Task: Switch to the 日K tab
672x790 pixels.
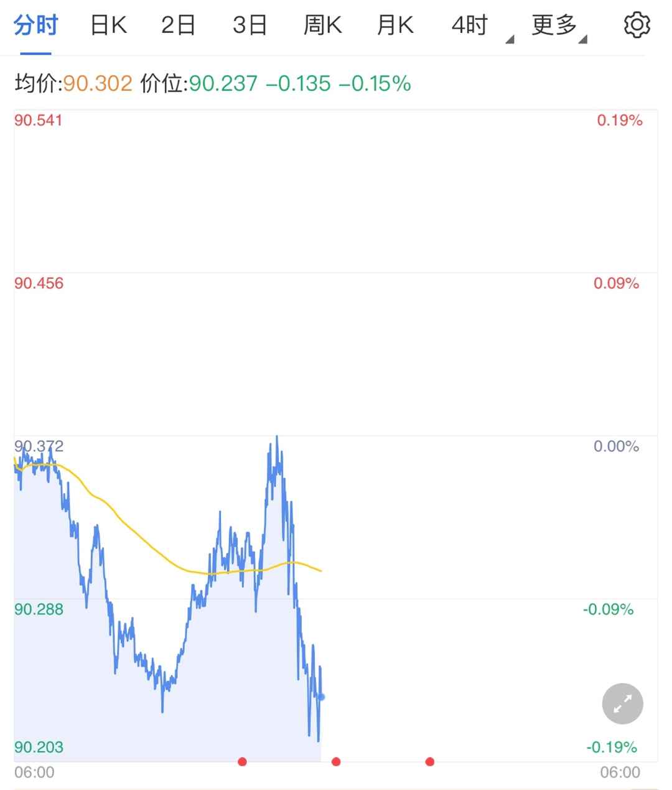Action: (x=108, y=26)
